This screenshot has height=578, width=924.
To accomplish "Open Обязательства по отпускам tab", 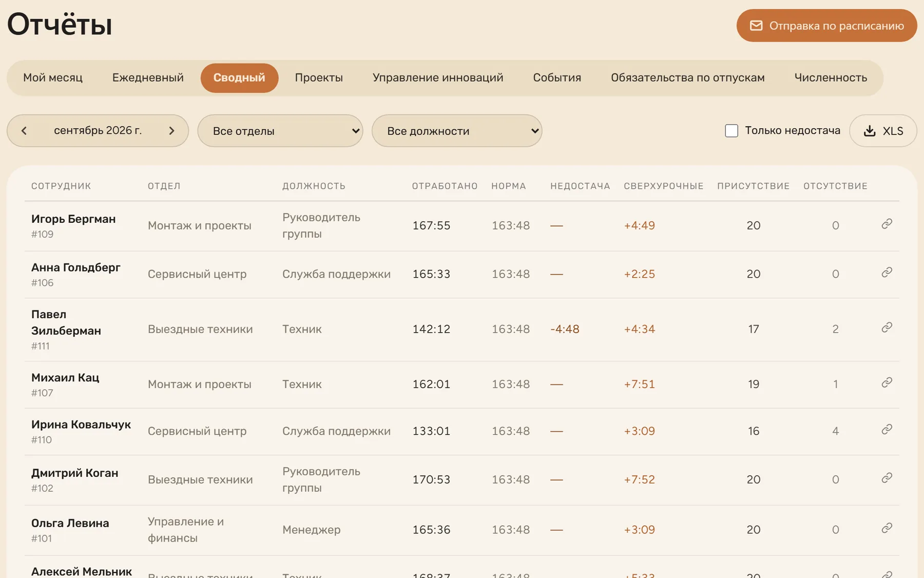I will click(688, 78).
